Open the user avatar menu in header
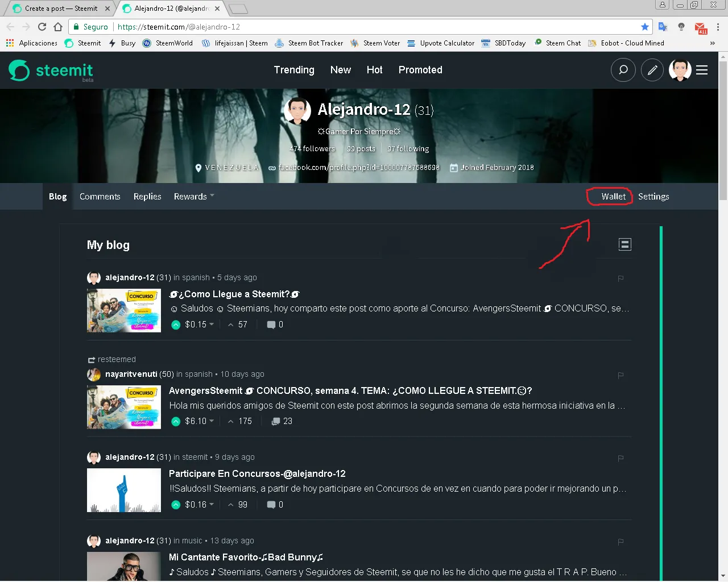The height and width of the screenshot is (582, 728). [x=680, y=70]
